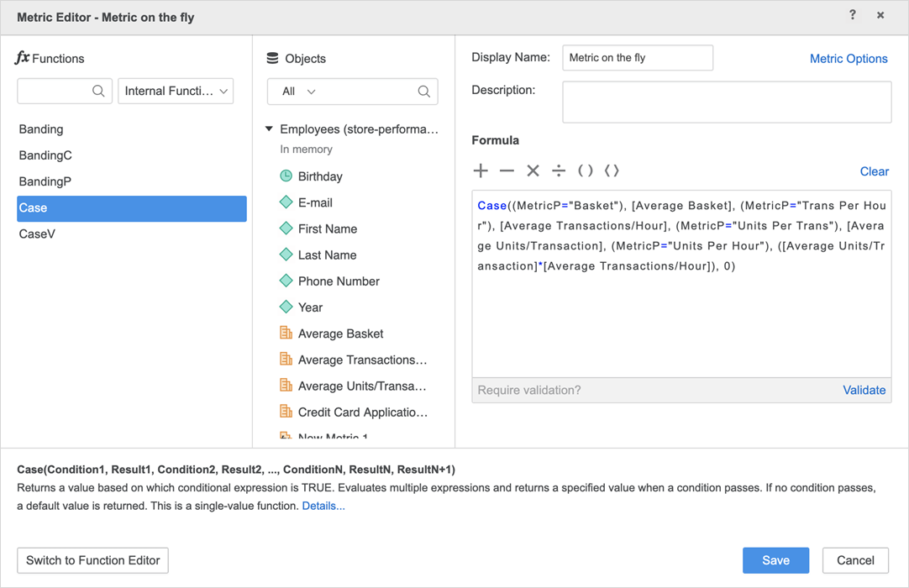The width and height of the screenshot is (909, 588).
Task: Insert the minus operator into formula
Action: 507,171
